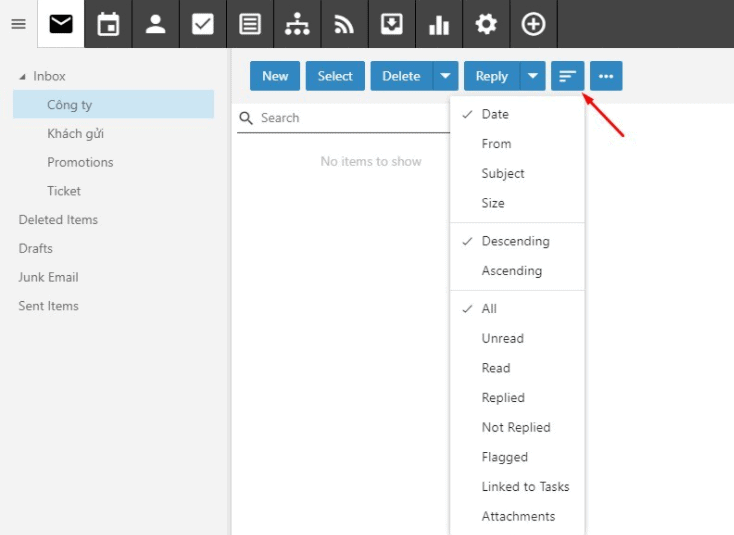This screenshot has width=734, height=535.
Task: Expand the Delete dropdown arrow
Action: coord(446,76)
